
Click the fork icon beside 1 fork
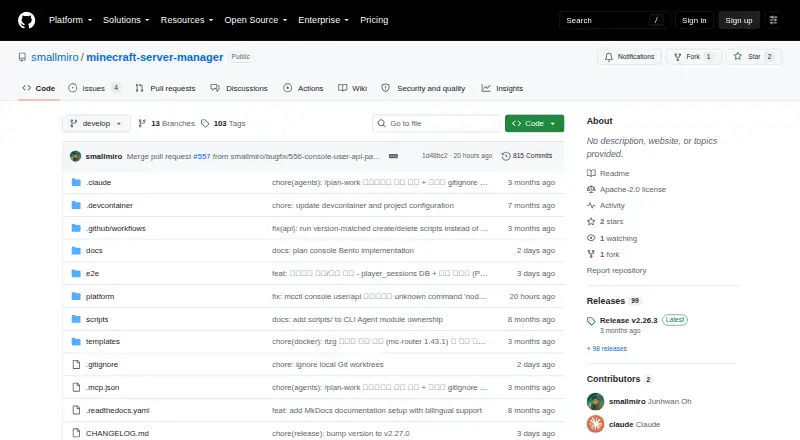pyautogui.click(x=591, y=254)
